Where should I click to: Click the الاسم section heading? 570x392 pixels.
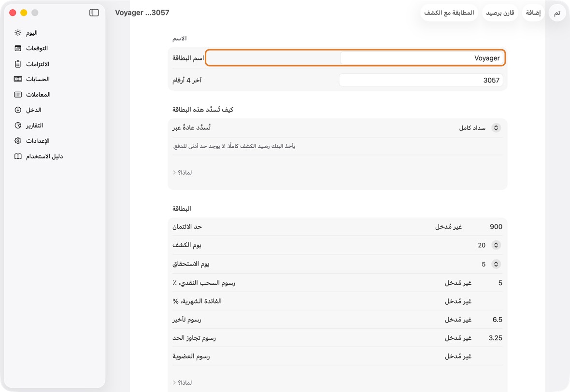(180, 38)
